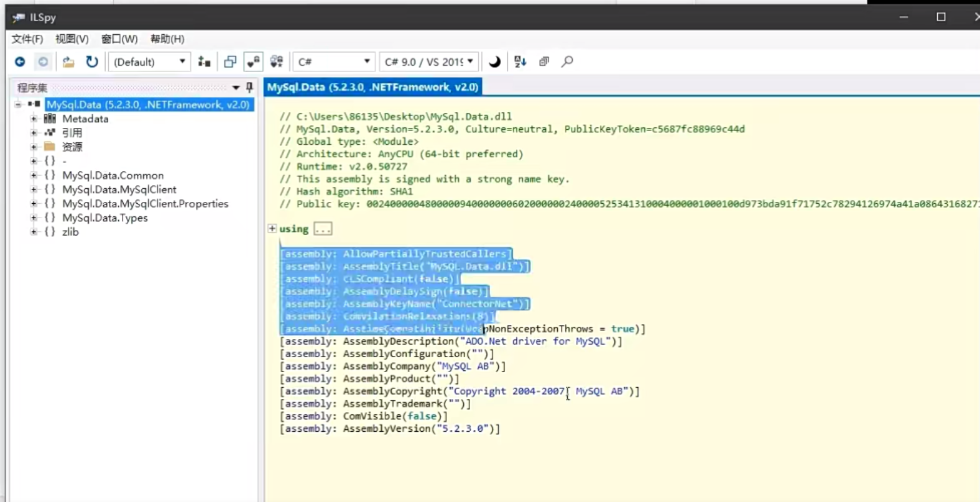Click the using [...] folded placeholder

[x=323, y=229]
